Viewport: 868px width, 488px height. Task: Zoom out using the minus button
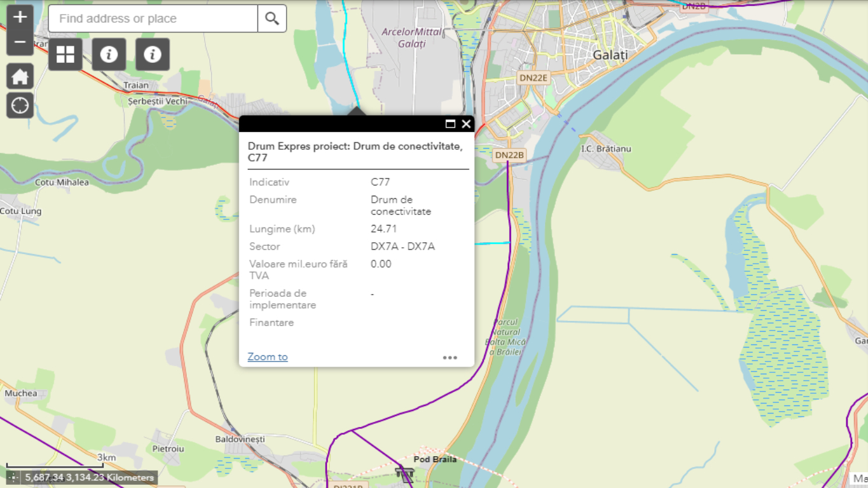20,43
